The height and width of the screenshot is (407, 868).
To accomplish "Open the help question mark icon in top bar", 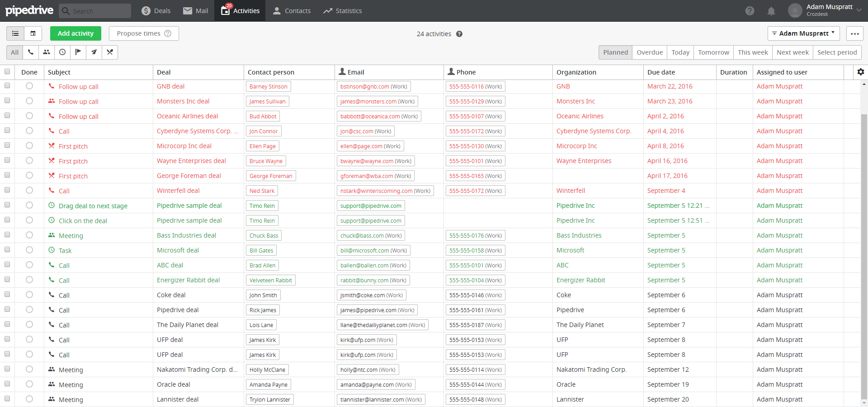I will pyautogui.click(x=750, y=11).
